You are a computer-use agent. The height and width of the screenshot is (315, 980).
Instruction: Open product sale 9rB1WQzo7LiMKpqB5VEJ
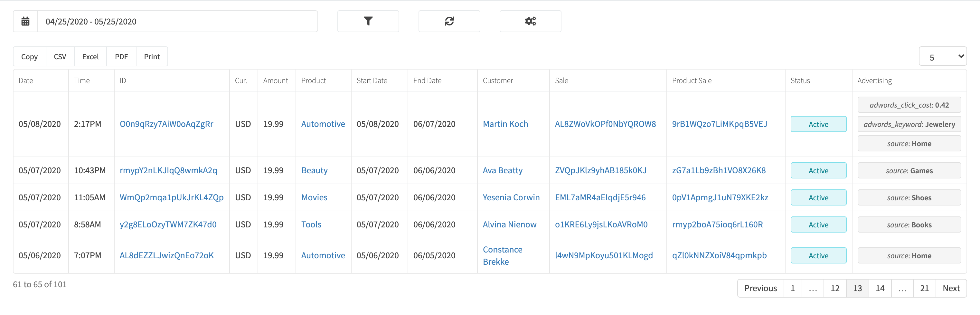(x=720, y=124)
